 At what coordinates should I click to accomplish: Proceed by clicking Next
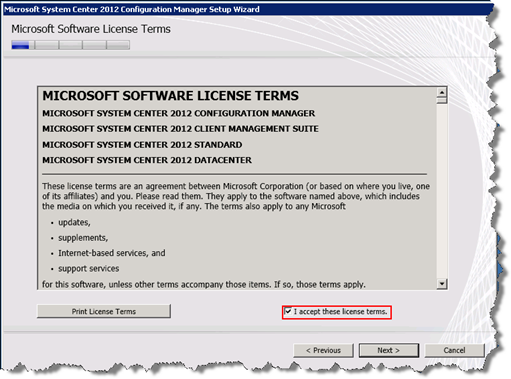tap(389, 350)
